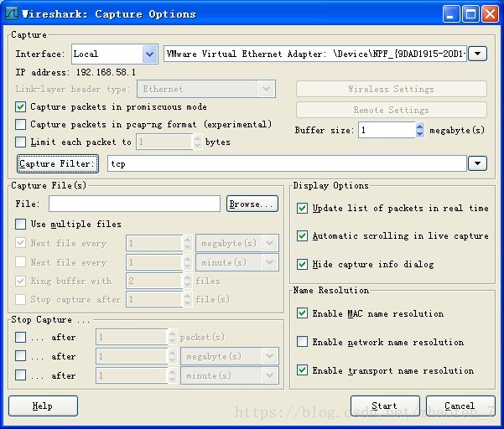
Task: Check stop capture after megabyte(s) checkbox
Action: [x=21, y=356]
